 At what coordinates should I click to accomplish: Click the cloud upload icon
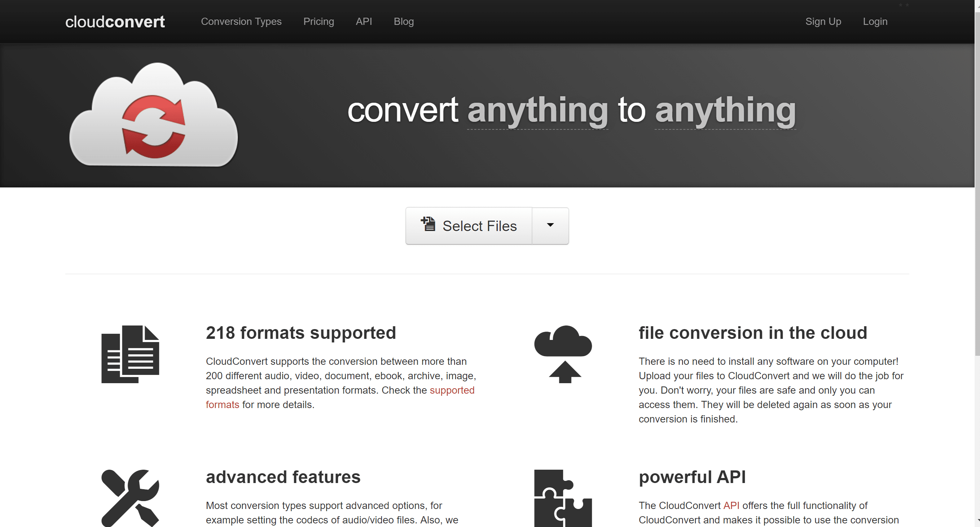(x=563, y=354)
